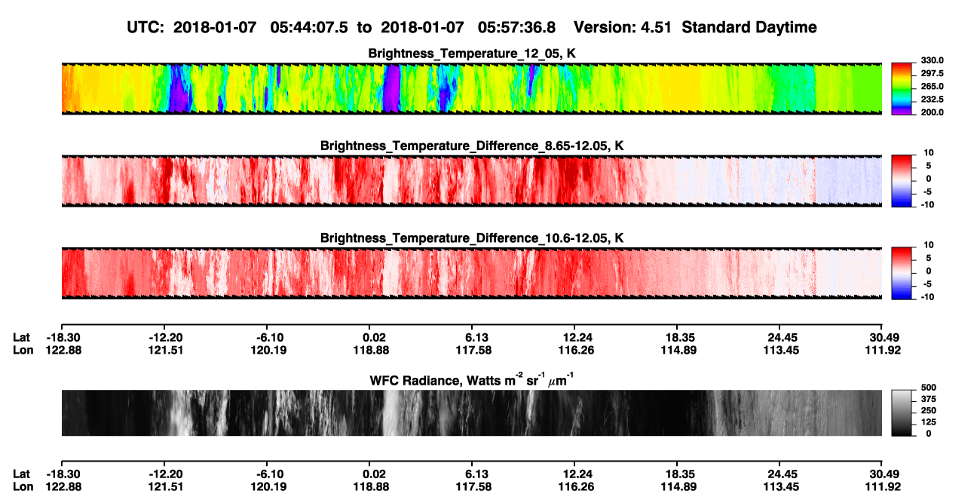The width and height of the screenshot is (980, 503).
Task: Click the Brightness Temperature 12.05 image strip
Action: point(471,88)
